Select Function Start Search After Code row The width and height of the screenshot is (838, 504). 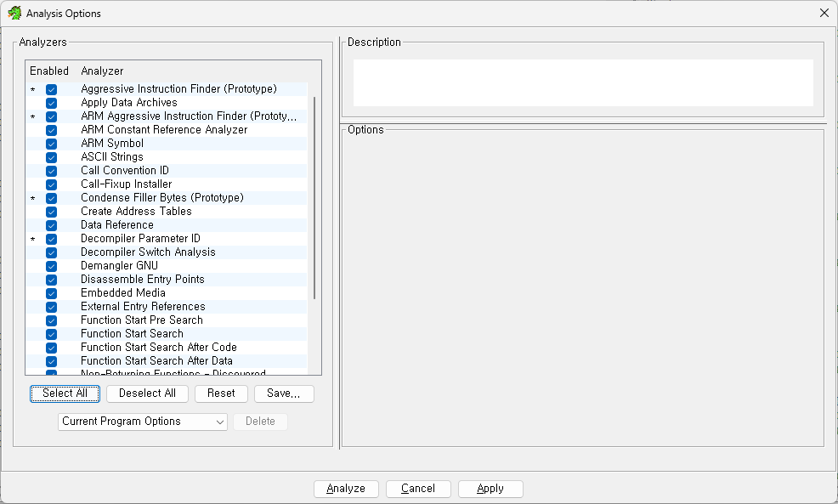pyautogui.click(x=158, y=348)
